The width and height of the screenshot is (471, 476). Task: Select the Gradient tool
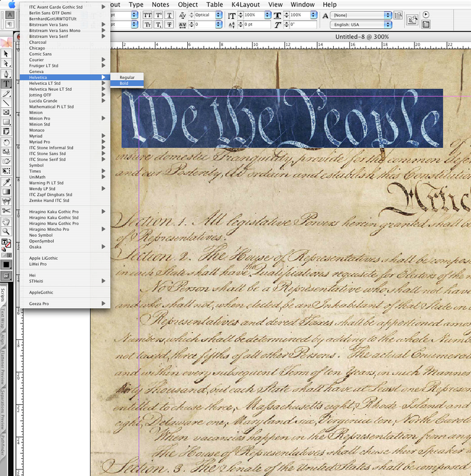pos(6,191)
